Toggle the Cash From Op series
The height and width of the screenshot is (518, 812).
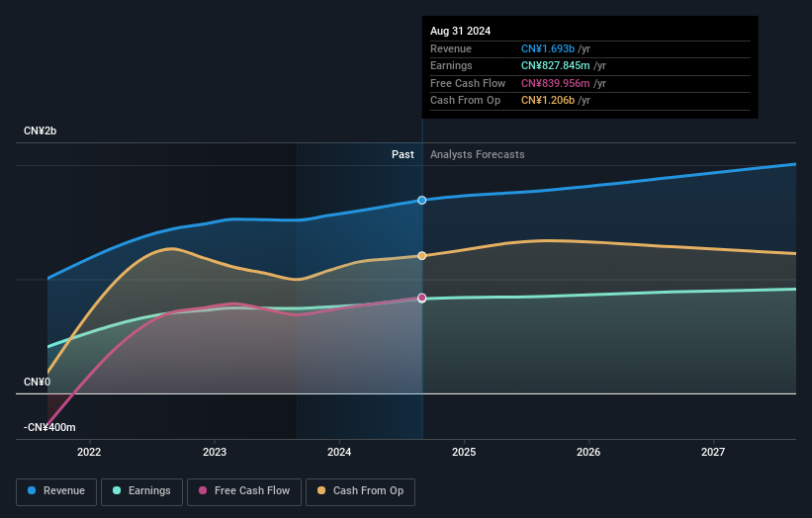click(x=360, y=491)
